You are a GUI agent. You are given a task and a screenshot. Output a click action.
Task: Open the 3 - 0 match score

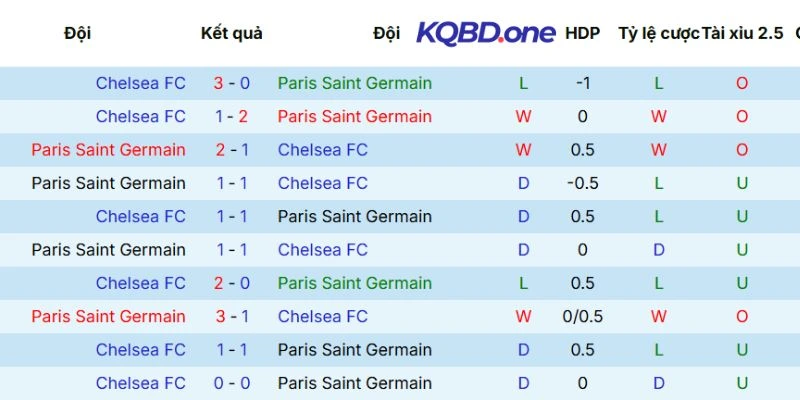click(231, 83)
